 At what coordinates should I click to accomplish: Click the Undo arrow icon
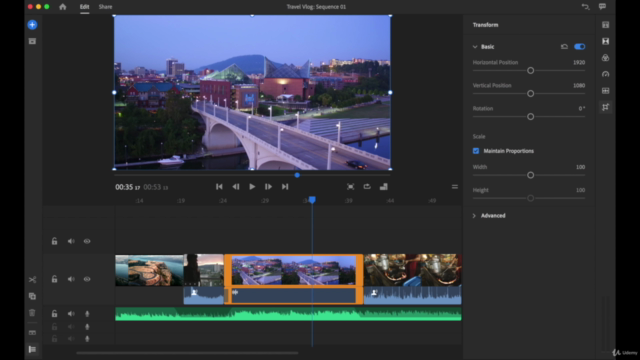tap(585, 7)
